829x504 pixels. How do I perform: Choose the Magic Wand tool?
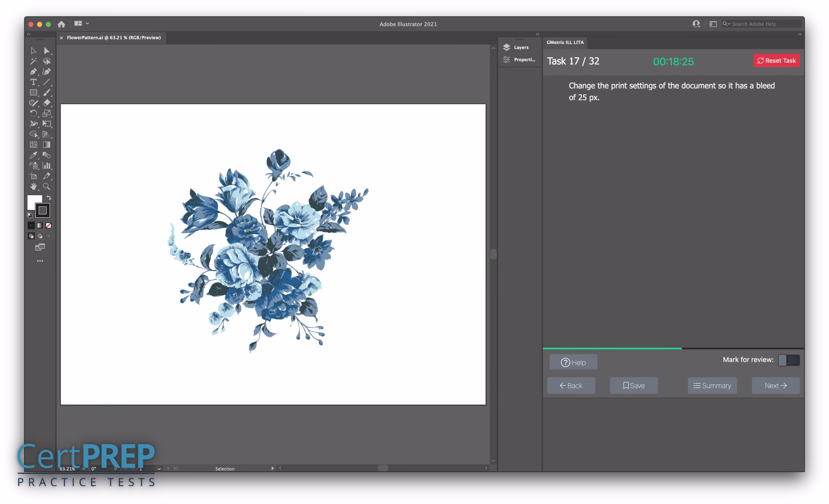pos(33,61)
